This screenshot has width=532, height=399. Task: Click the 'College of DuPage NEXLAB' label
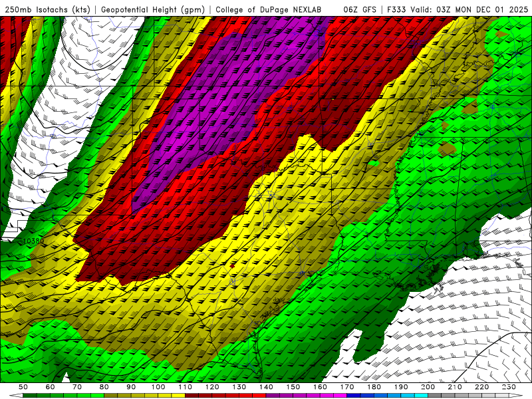pyautogui.click(x=269, y=10)
